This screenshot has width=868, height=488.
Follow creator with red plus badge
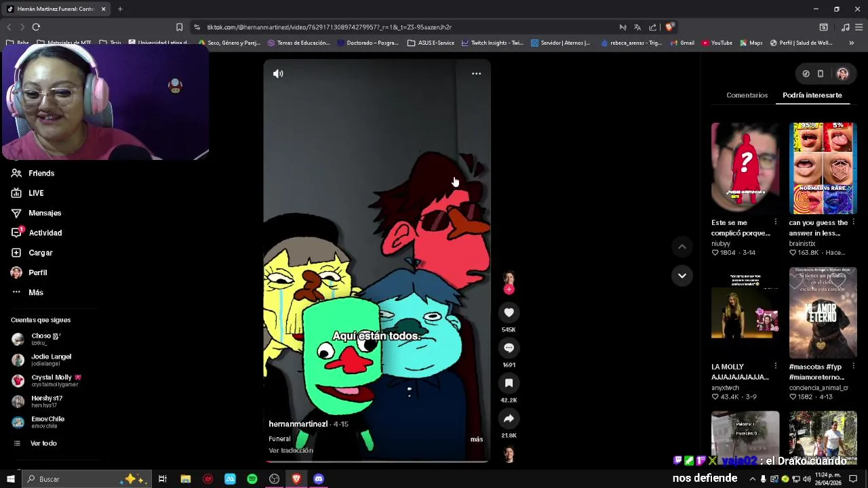pos(509,289)
